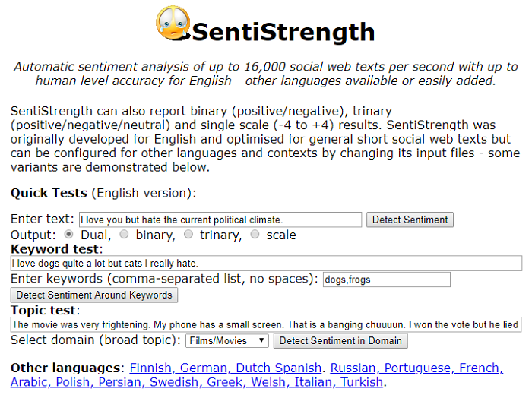This screenshot has width=532, height=398.
Task: Open the Films/Movies domain dropdown
Action: (x=227, y=341)
